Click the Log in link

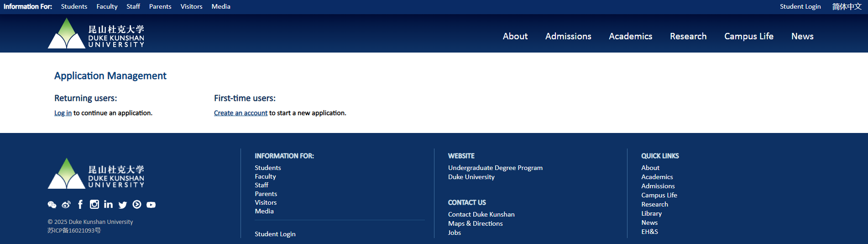(63, 113)
